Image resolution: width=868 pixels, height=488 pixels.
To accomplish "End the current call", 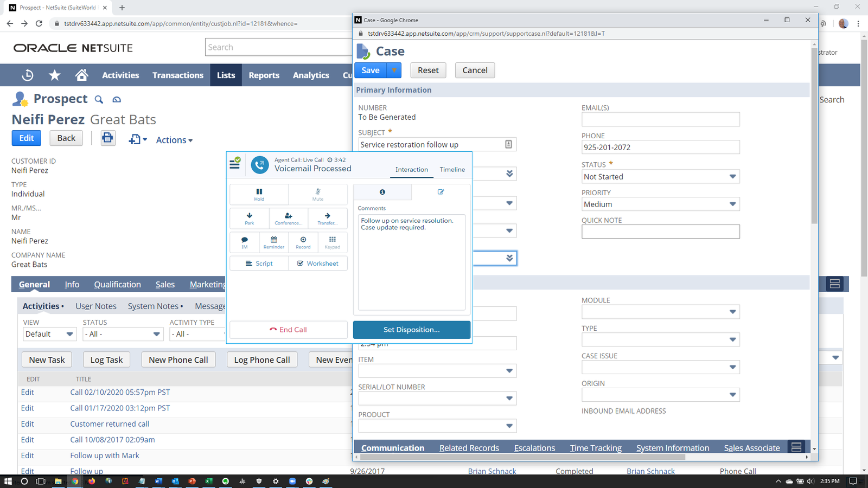I will (289, 330).
